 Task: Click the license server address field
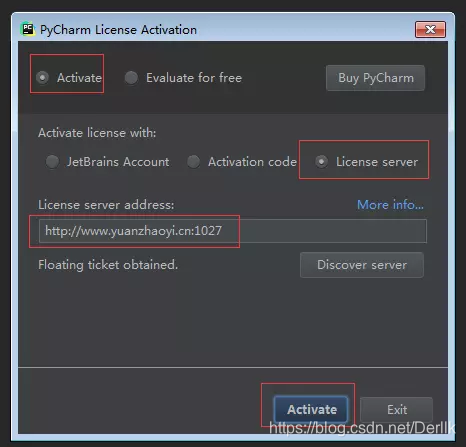pos(233,231)
